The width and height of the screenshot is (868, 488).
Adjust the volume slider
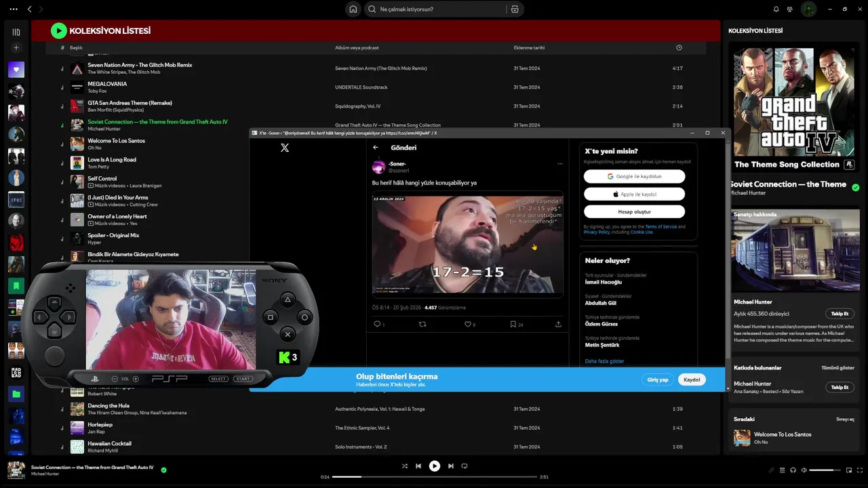point(825,470)
